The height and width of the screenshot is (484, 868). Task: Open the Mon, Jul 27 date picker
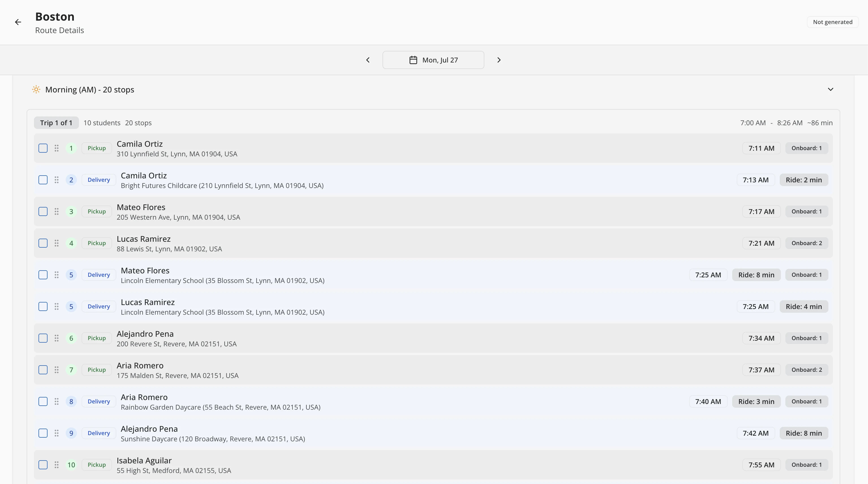(433, 60)
